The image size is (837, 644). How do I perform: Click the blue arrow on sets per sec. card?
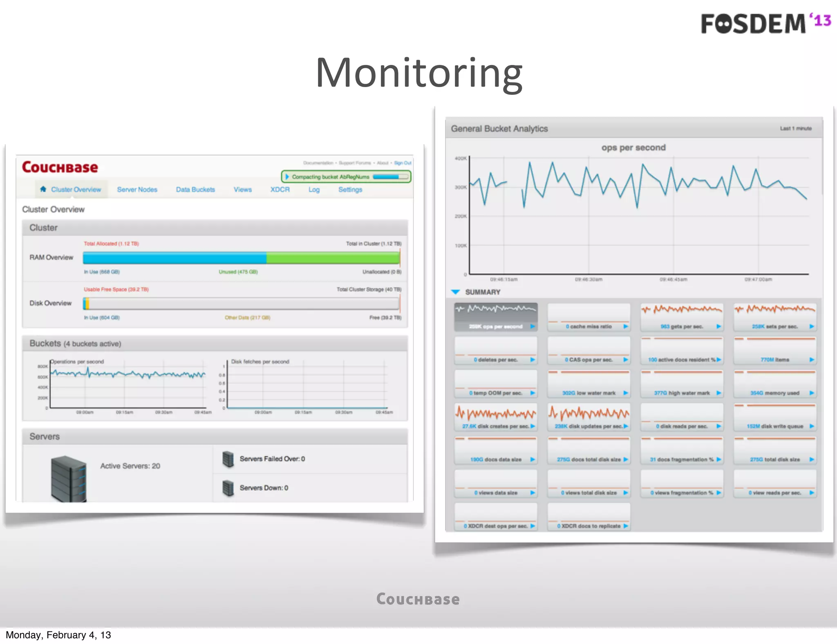point(812,326)
